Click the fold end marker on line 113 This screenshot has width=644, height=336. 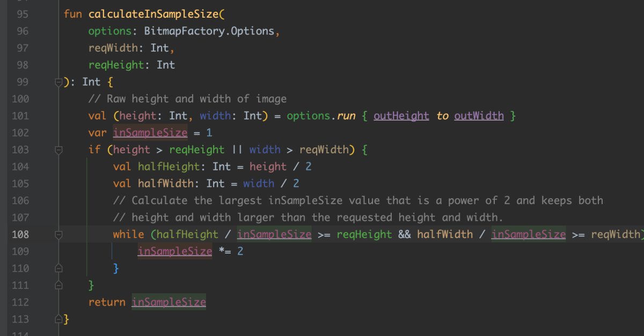tap(58, 319)
